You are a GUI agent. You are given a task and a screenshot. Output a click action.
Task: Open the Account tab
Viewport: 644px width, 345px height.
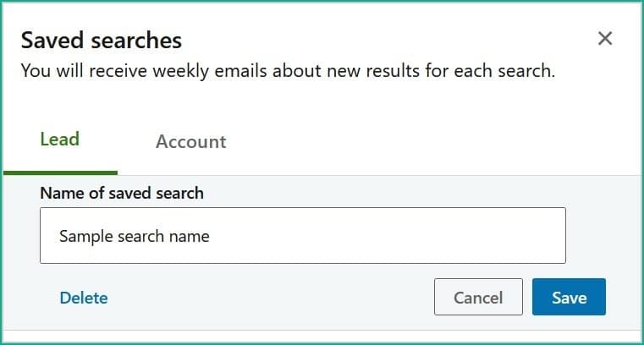190,141
